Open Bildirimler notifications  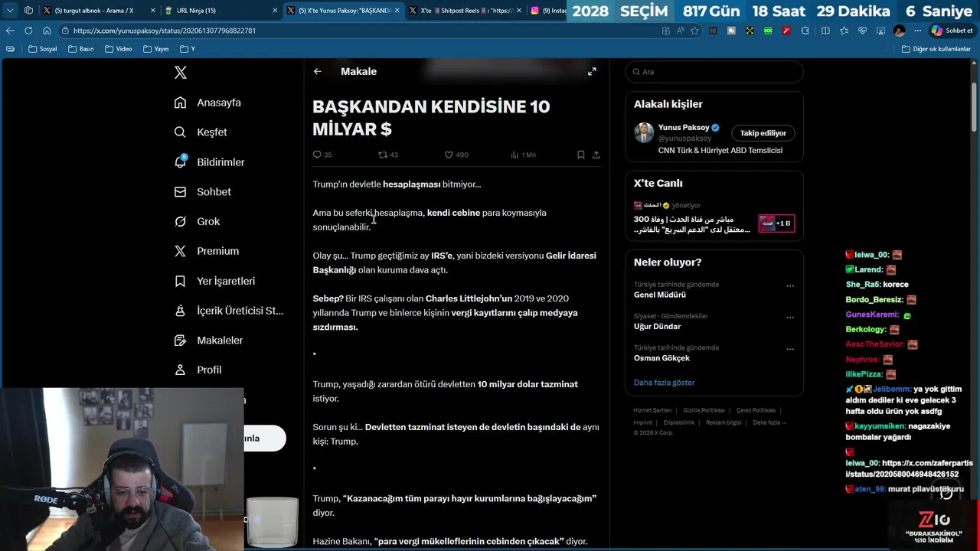point(210,162)
